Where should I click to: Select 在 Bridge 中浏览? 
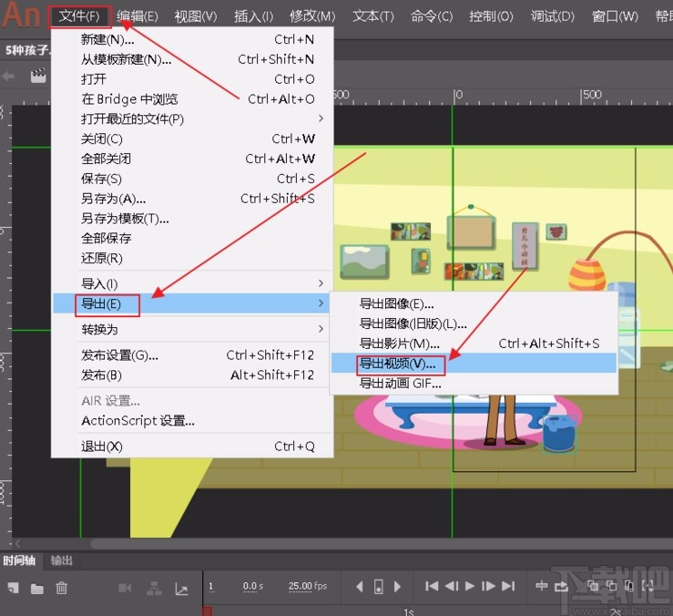192,99
